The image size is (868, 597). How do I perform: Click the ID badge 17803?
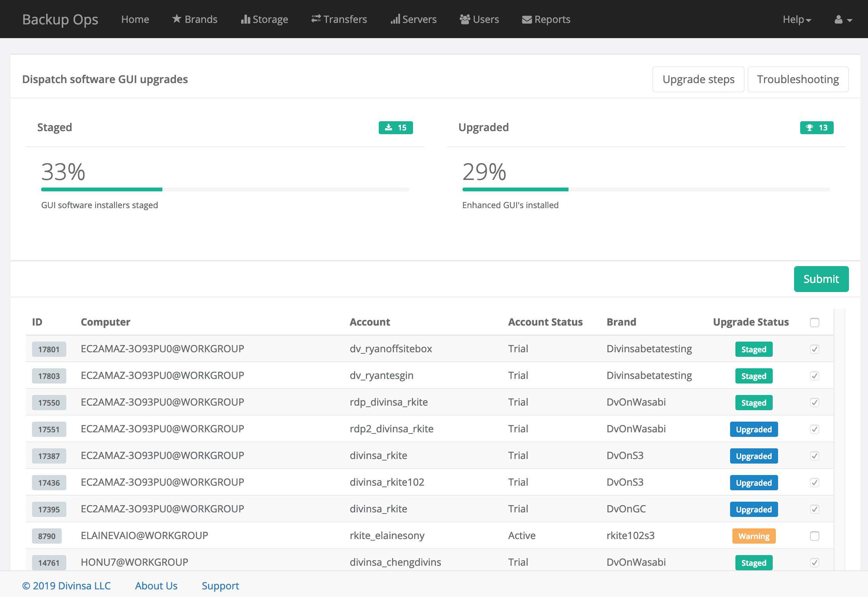tap(49, 376)
